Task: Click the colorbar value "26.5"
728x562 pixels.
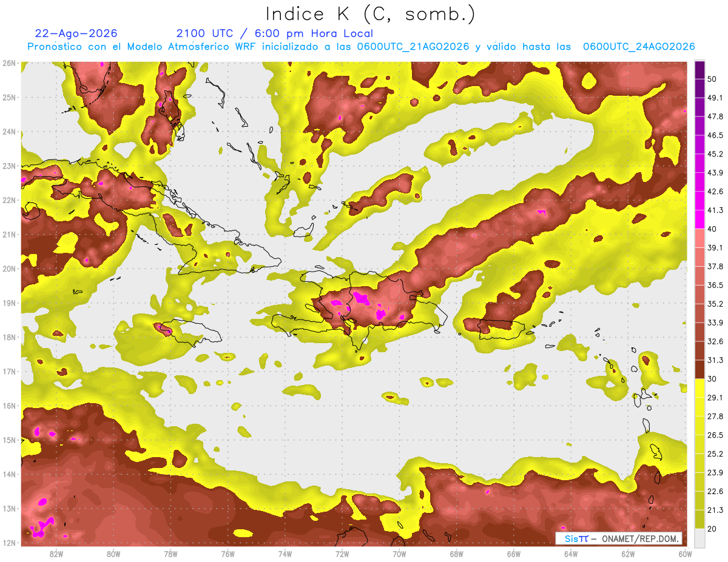Action: 715,435
